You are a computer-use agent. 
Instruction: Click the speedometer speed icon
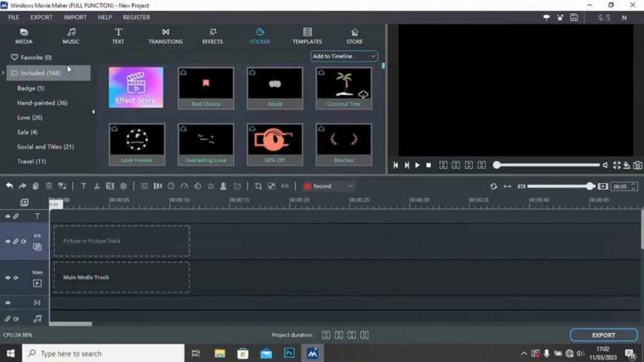(184, 186)
